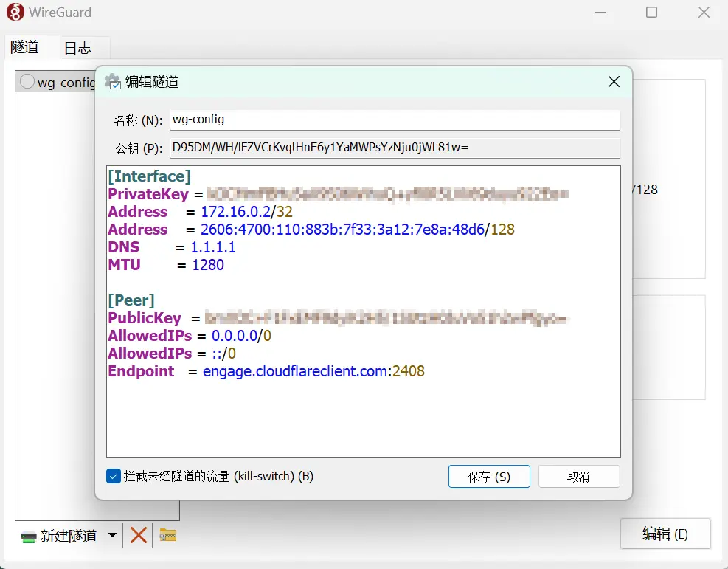Screen dimensions: 728x569
Task: Click the AllowedIPs 0.0.0.0/0 value
Action: pos(241,336)
